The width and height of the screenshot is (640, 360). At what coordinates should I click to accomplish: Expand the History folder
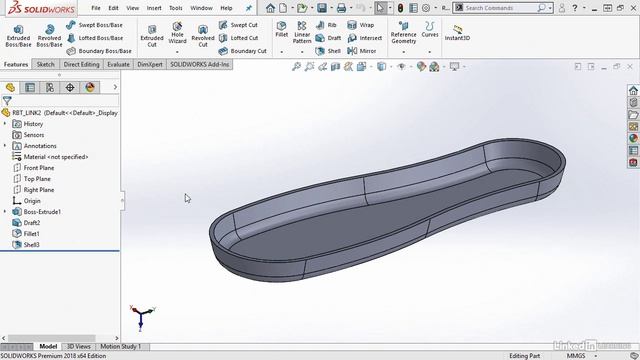point(5,123)
